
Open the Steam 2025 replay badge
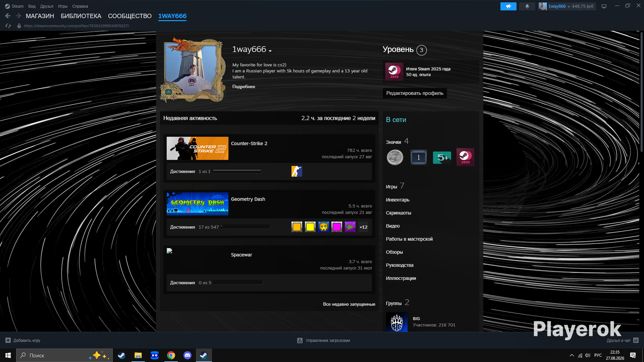[465, 157]
